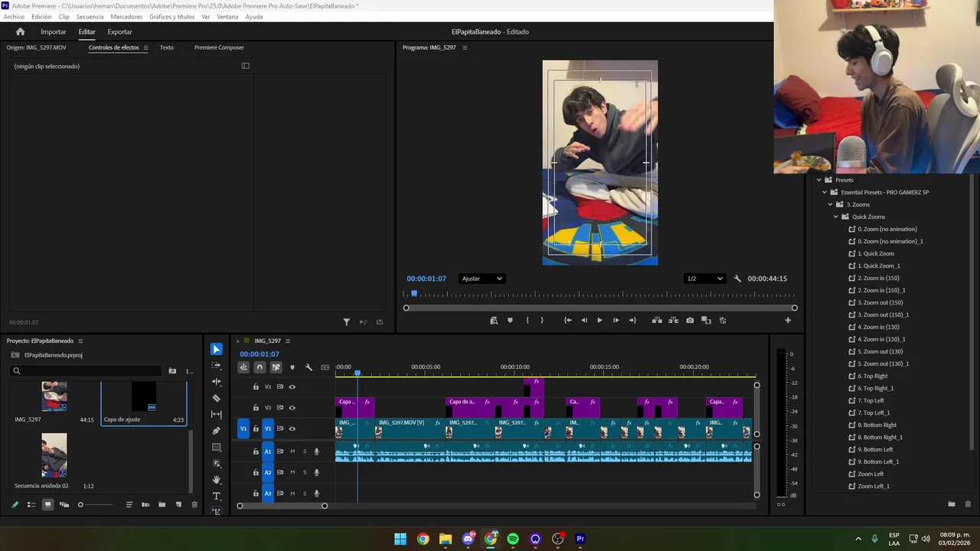Click Mark Out bracket button
The height and width of the screenshot is (551, 980).
coord(542,321)
